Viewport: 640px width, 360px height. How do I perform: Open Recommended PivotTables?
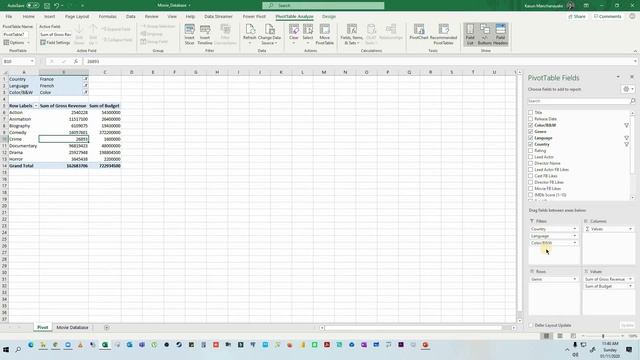tap(443, 34)
